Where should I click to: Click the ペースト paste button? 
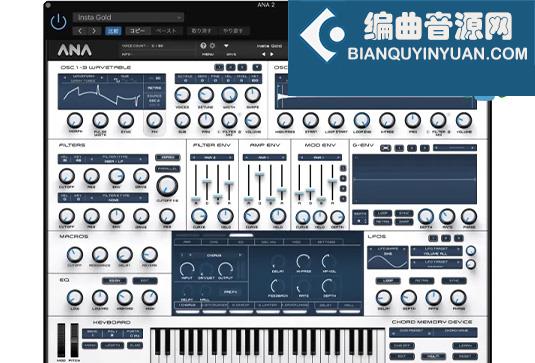click(166, 31)
